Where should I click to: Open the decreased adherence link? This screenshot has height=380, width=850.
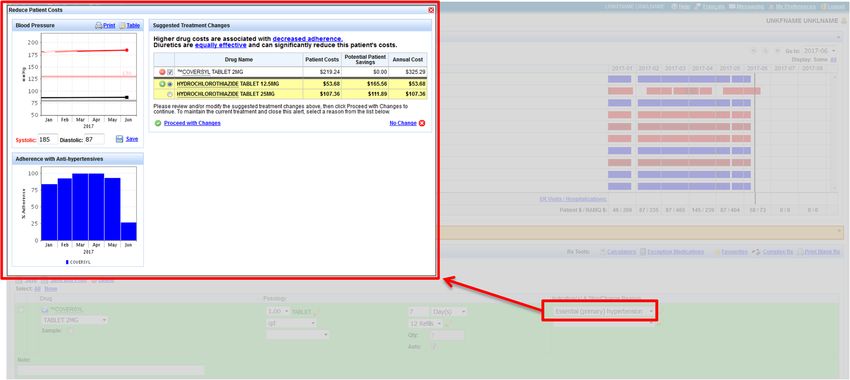pyautogui.click(x=307, y=39)
